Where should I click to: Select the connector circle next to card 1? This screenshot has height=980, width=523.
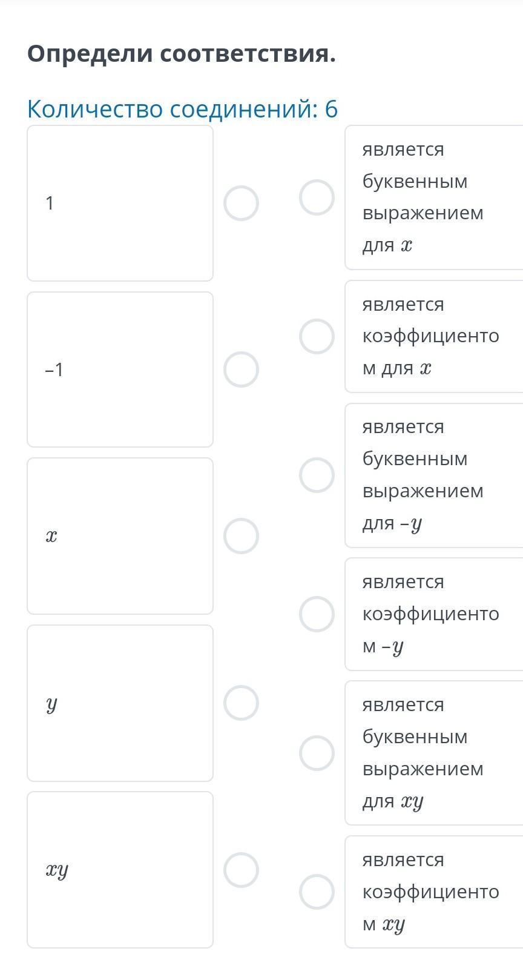coord(241,203)
